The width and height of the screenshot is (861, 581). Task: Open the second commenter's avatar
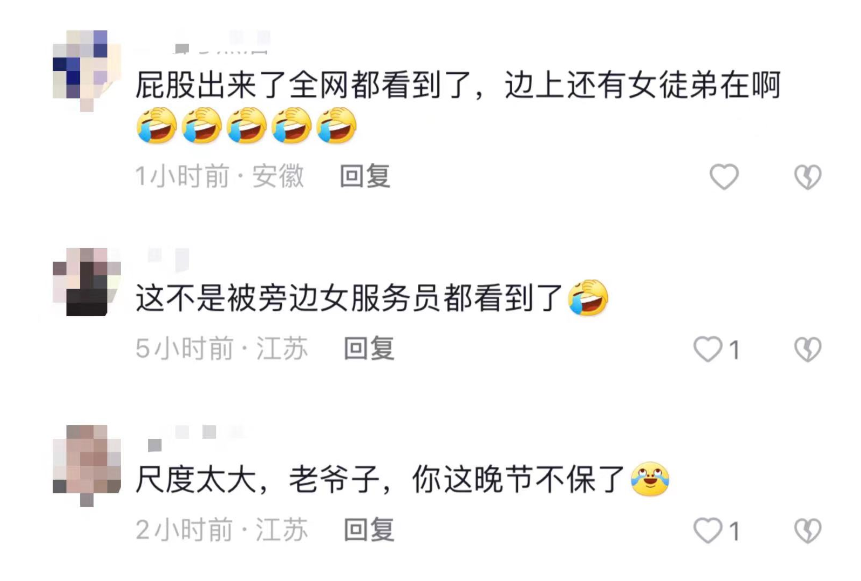pos(87,282)
